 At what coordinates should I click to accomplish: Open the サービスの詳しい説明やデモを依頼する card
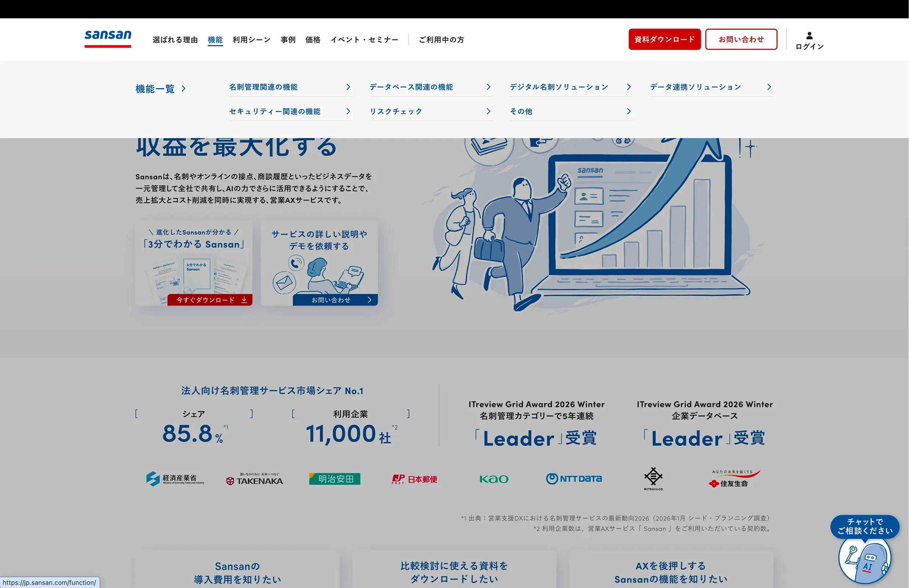point(319,263)
